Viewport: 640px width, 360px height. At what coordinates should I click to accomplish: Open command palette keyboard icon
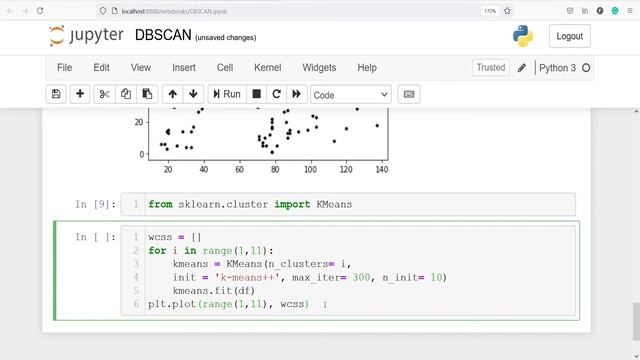[x=409, y=94]
